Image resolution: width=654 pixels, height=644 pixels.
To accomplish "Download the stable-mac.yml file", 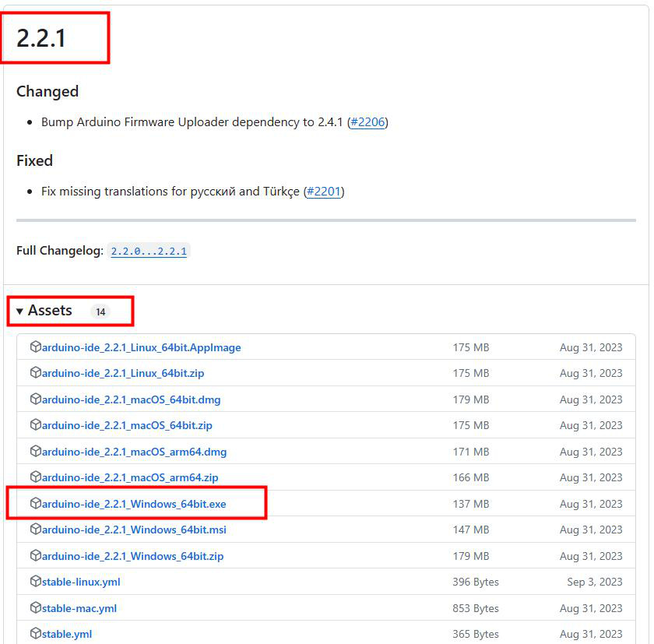I will pyautogui.click(x=79, y=608).
